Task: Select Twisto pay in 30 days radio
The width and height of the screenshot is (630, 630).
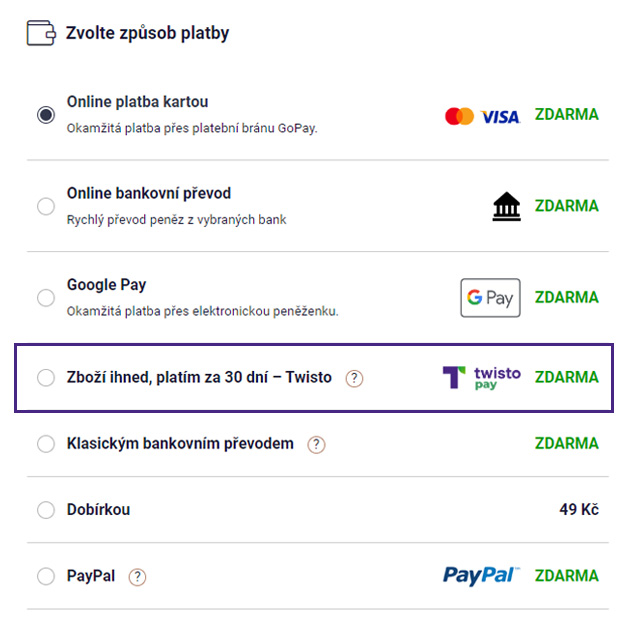Action: tap(45, 378)
